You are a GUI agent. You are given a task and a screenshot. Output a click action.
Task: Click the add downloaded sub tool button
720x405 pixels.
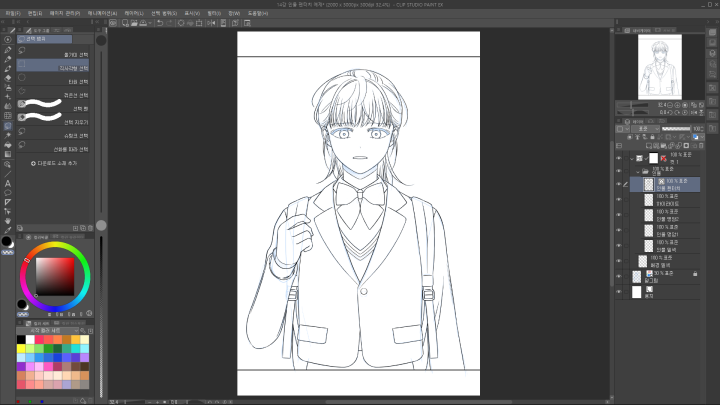click(x=60, y=162)
